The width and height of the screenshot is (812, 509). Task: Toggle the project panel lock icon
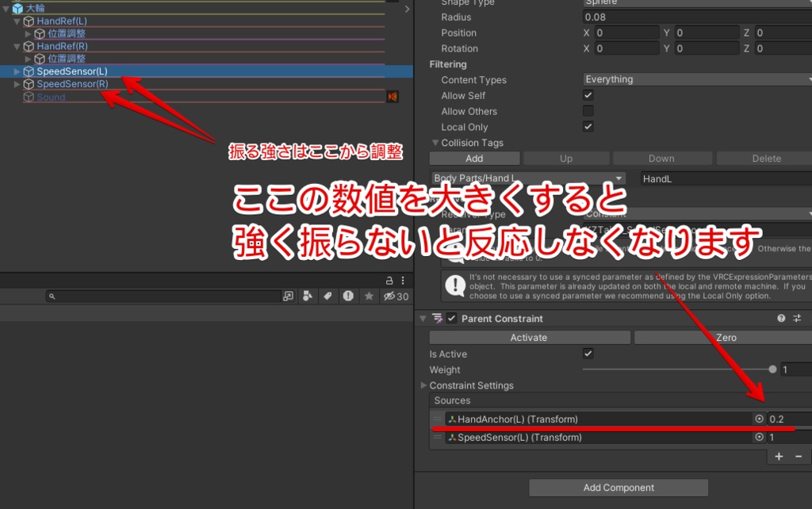[x=389, y=280]
